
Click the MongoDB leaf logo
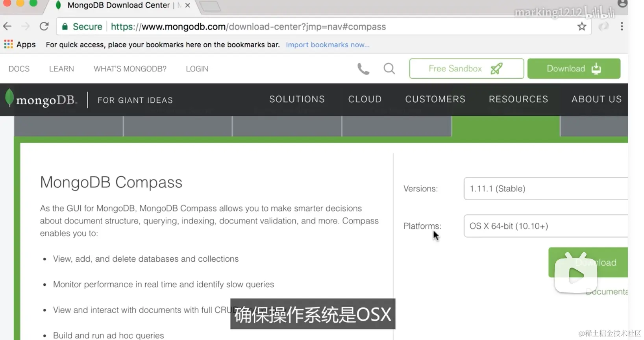click(9, 98)
